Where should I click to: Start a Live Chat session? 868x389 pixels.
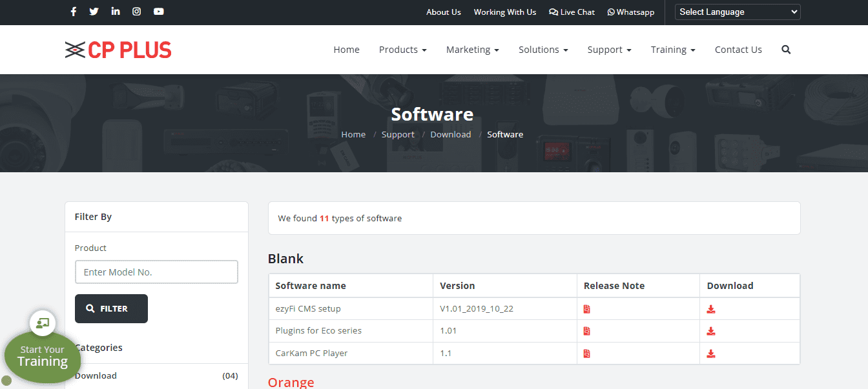pyautogui.click(x=572, y=12)
